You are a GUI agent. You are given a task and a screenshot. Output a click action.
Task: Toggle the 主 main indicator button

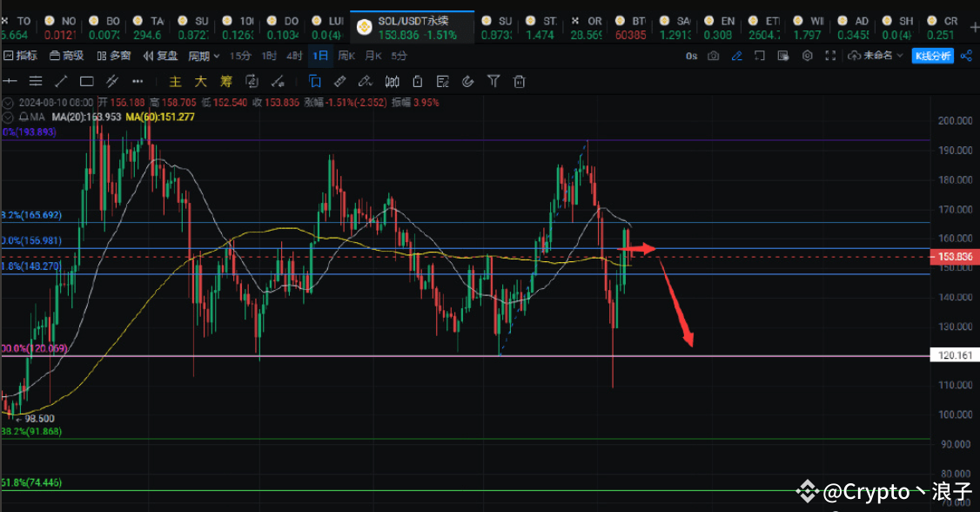[175, 82]
